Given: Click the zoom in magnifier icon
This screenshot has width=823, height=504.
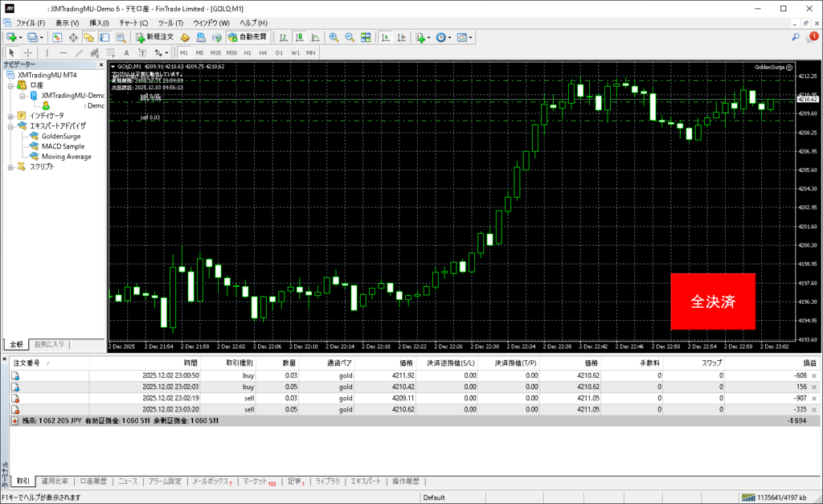Looking at the screenshot, I should click(334, 37).
